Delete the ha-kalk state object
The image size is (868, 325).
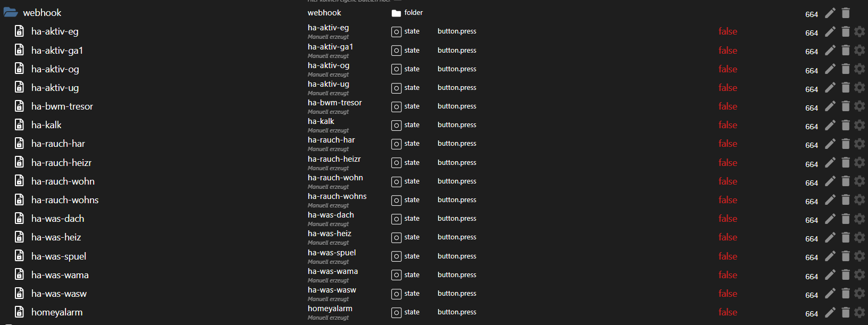(x=846, y=125)
